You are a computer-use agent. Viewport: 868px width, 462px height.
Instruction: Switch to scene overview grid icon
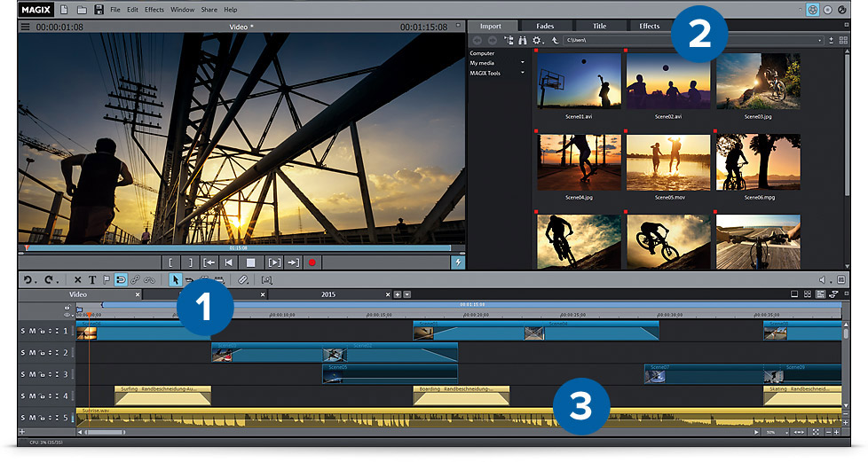808,294
